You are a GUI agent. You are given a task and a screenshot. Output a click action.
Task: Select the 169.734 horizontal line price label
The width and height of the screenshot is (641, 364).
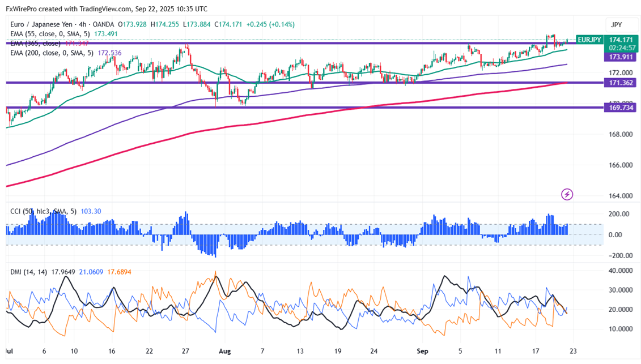621,108
